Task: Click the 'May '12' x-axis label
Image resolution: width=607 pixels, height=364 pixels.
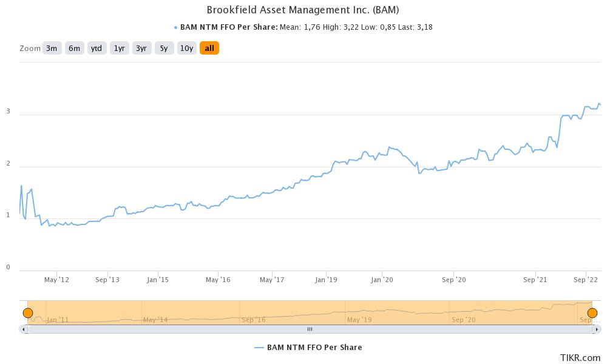Action: (56, 280)
